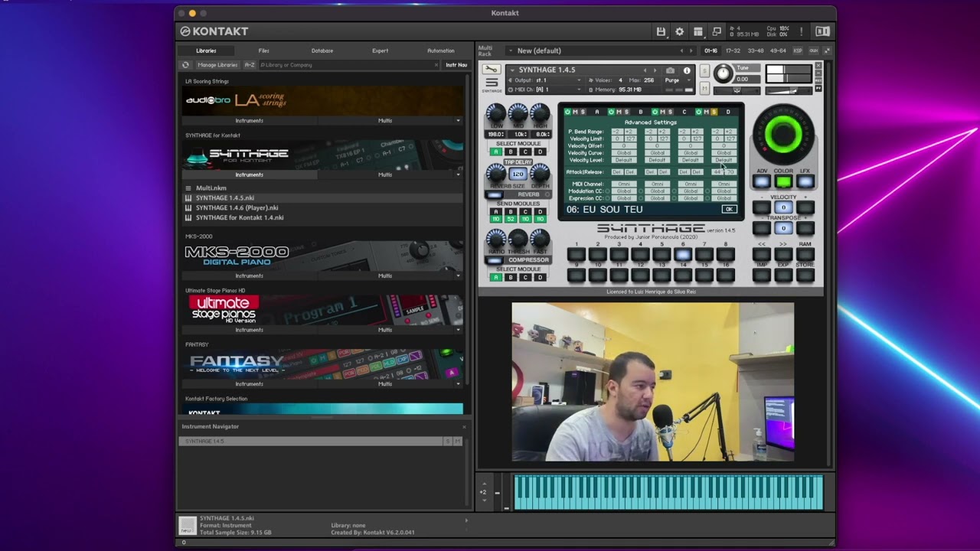Expand the info pane arrow at bottom
The height and width of the screenshot is (551, 980).
pos(466,520)
